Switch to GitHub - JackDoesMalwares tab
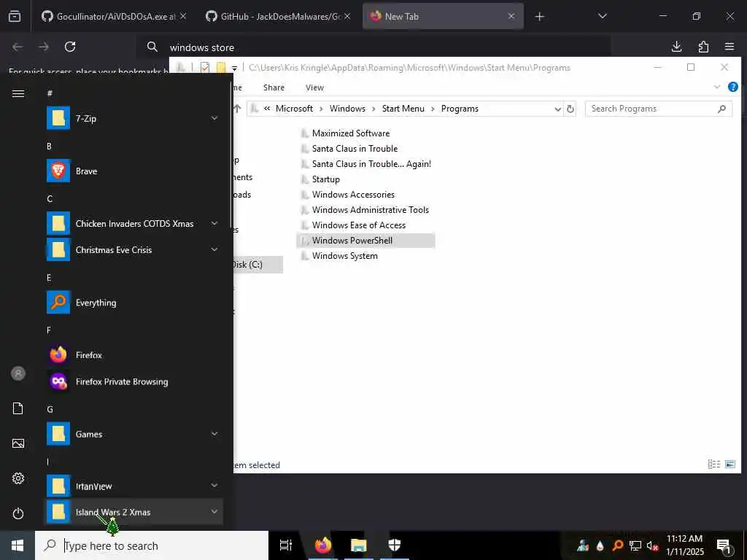747x560 pixels. tap(278, 16)
